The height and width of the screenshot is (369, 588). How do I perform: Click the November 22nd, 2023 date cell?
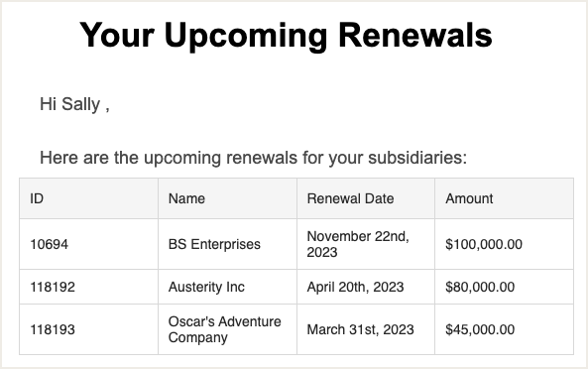(366, 244)
